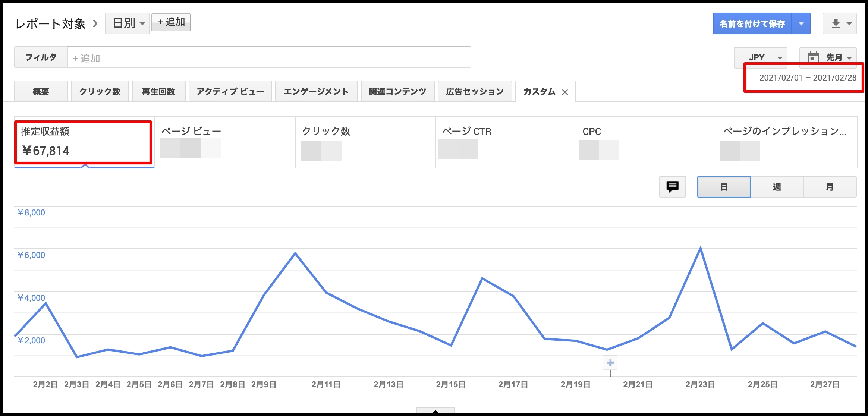Switch to the 広告セッション tab
The height and width of the screenshot is (416, 868).
point(475,91)
